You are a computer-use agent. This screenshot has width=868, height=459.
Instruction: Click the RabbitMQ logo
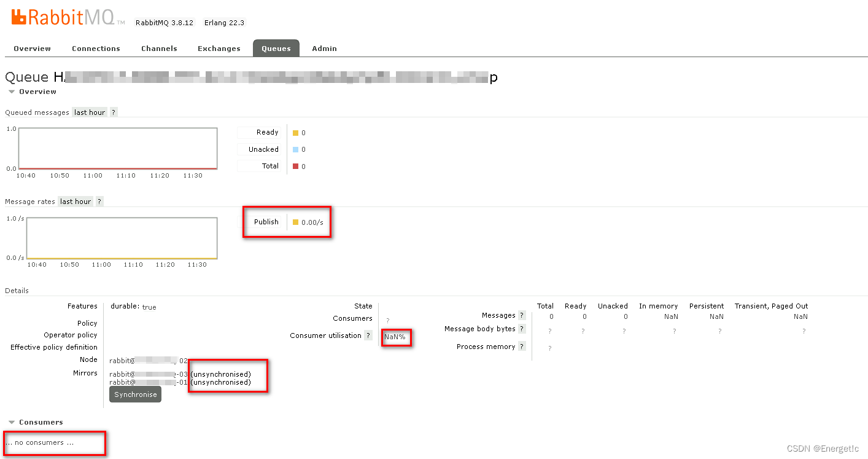pyautogui.click(x=68, y=17)
